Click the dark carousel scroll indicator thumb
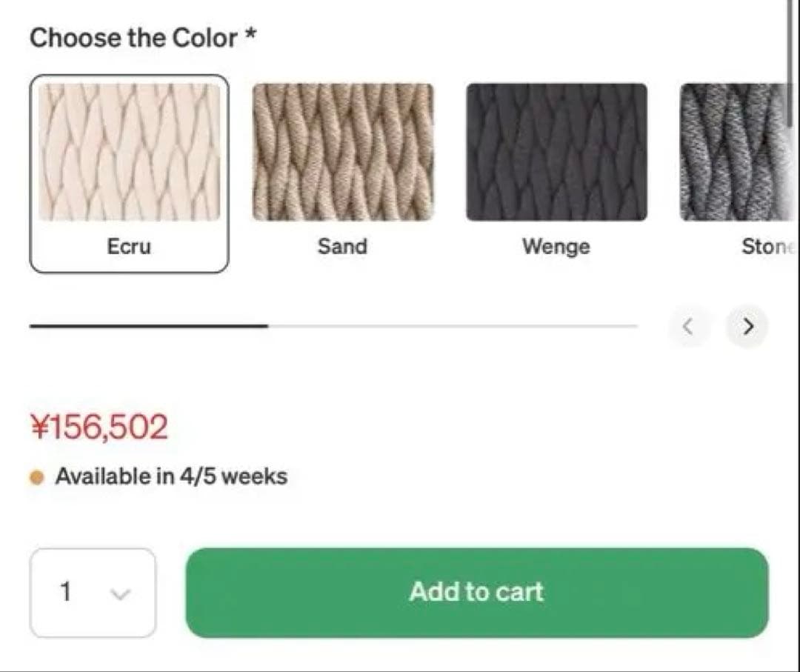Screen dimensions: 800x672 148,325
